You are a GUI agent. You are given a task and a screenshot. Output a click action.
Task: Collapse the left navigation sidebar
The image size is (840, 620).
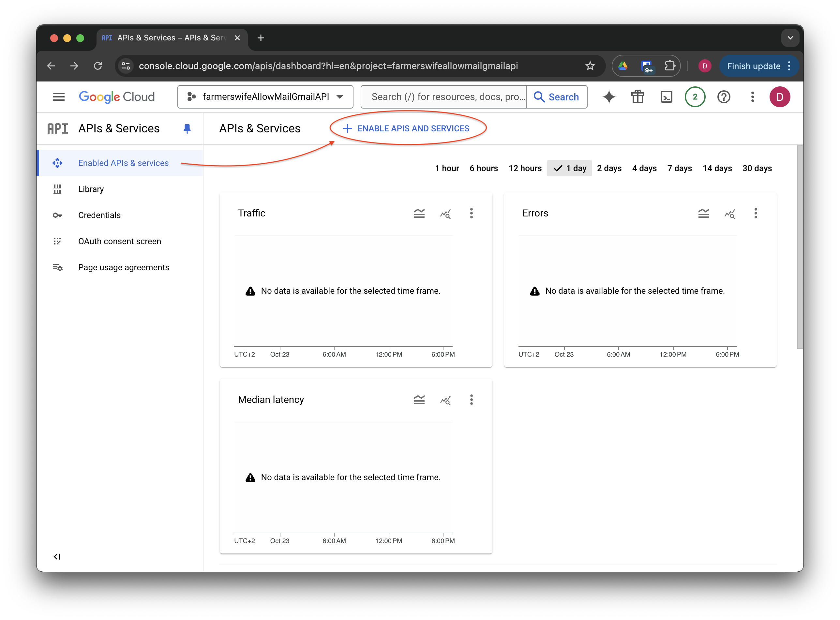coord(57,556)
